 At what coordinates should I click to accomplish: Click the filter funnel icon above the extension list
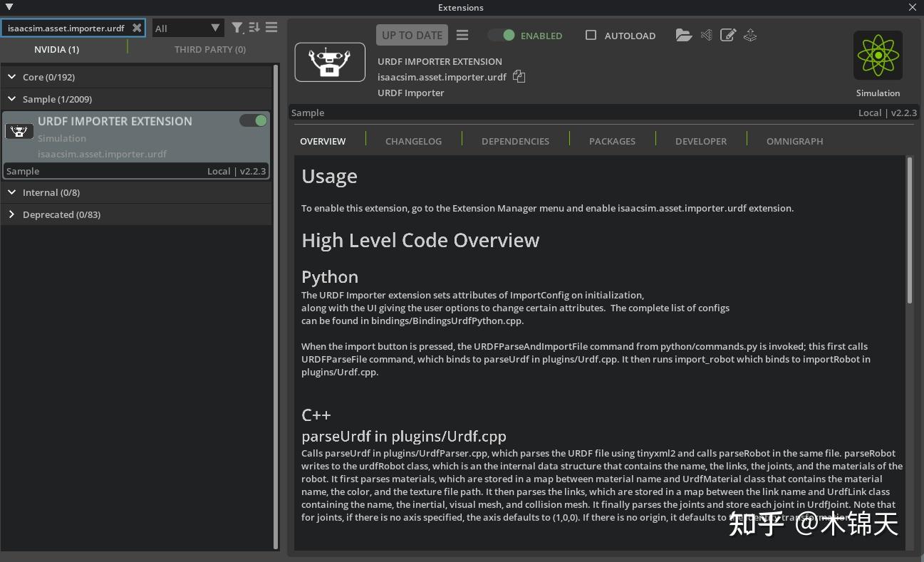pyautogui.click(x=237, y=27)
